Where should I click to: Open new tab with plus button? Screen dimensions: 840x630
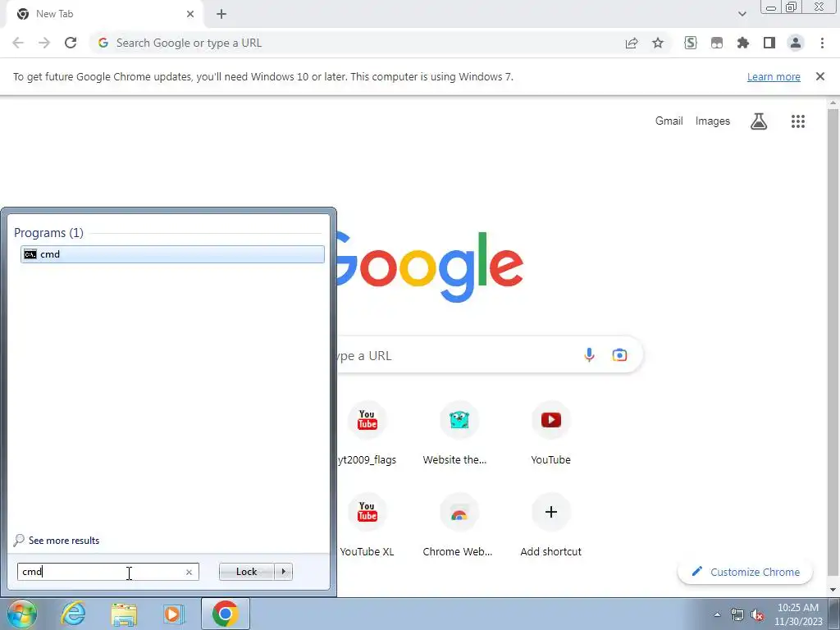point(221,15)
